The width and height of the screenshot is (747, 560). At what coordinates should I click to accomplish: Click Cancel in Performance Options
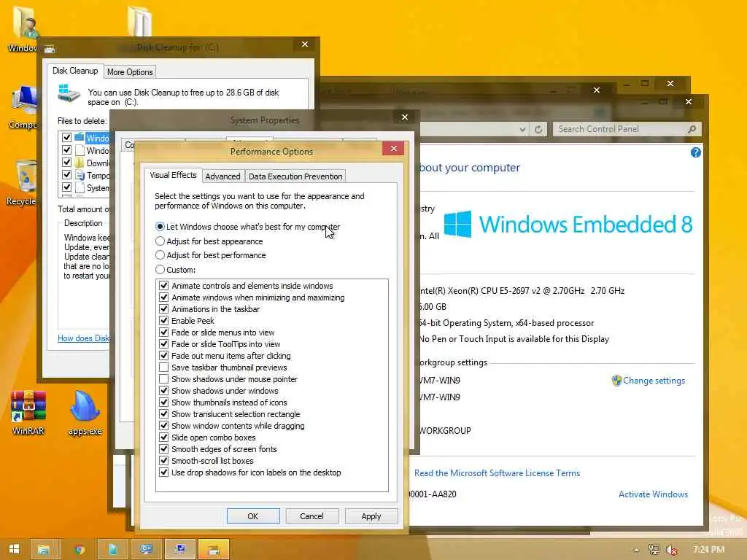click(x=311, y=516)
